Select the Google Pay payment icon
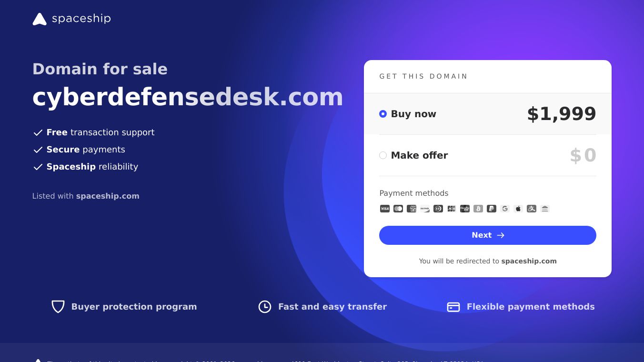This screenshot has height=362, width=644. pyautogui.click(x=505, y=209)
